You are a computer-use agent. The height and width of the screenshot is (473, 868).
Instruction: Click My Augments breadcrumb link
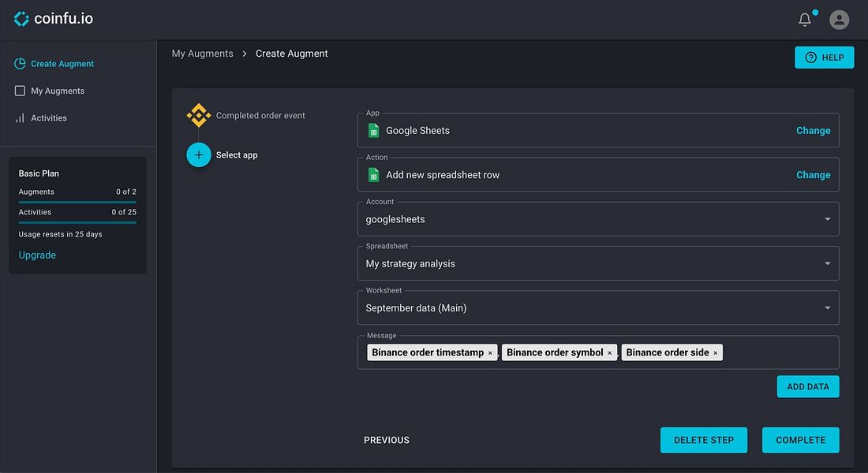pos(202,54)
